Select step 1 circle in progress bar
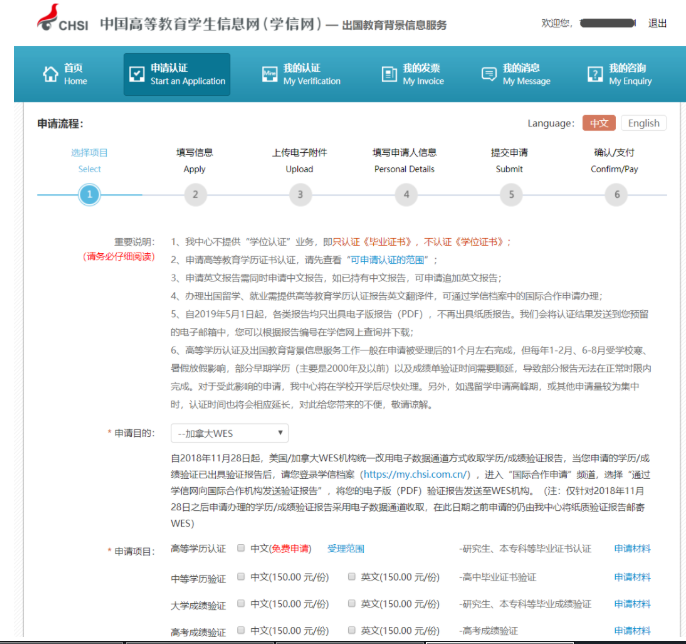This screenshot has width=686, height=644. (x=90, y=195)
